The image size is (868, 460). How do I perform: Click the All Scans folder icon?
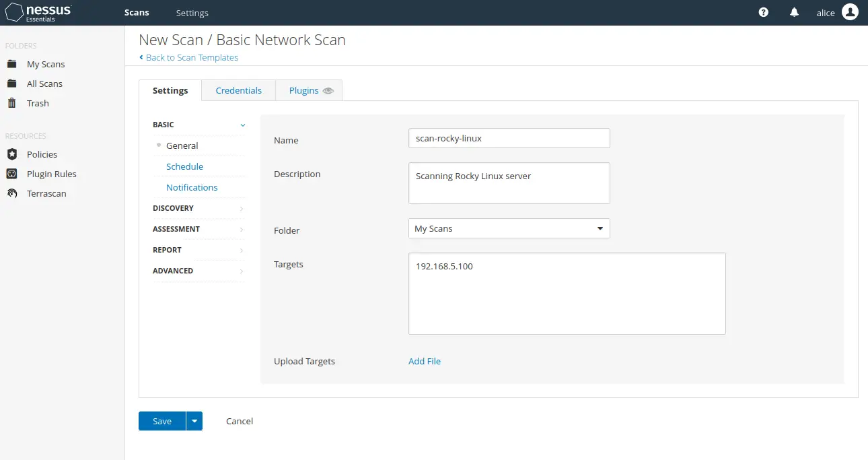11,84
